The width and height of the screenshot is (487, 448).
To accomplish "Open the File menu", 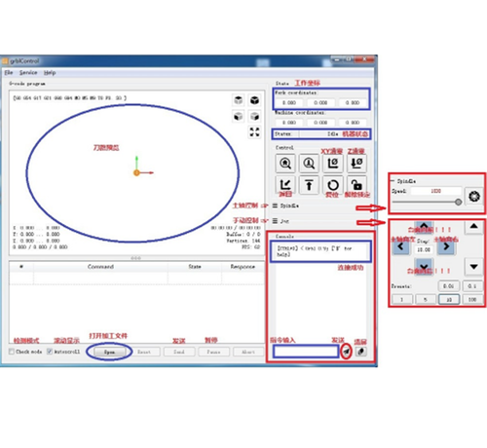I will [x=9, y=73].
